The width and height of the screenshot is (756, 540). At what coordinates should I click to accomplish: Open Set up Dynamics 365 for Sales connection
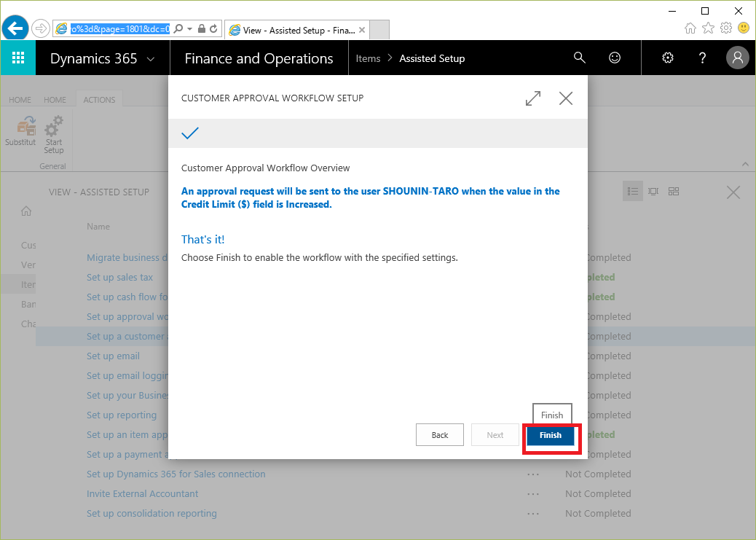coord(176,474)
